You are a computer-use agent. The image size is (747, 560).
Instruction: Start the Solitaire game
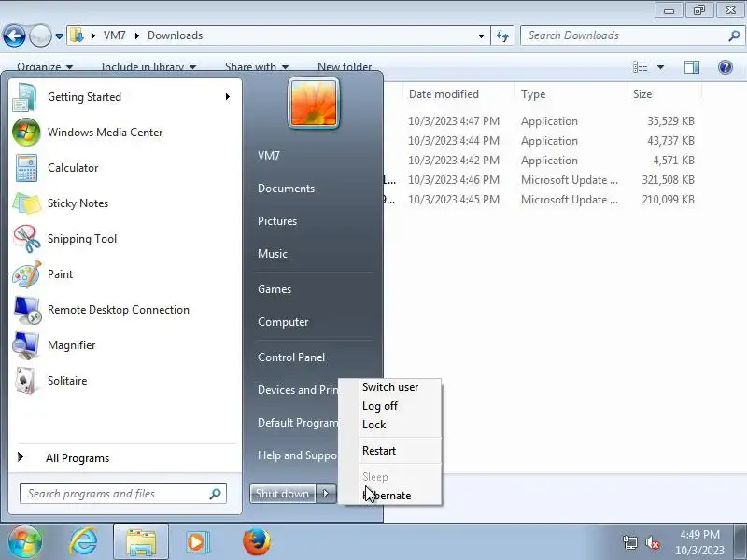tap(124, 381)
